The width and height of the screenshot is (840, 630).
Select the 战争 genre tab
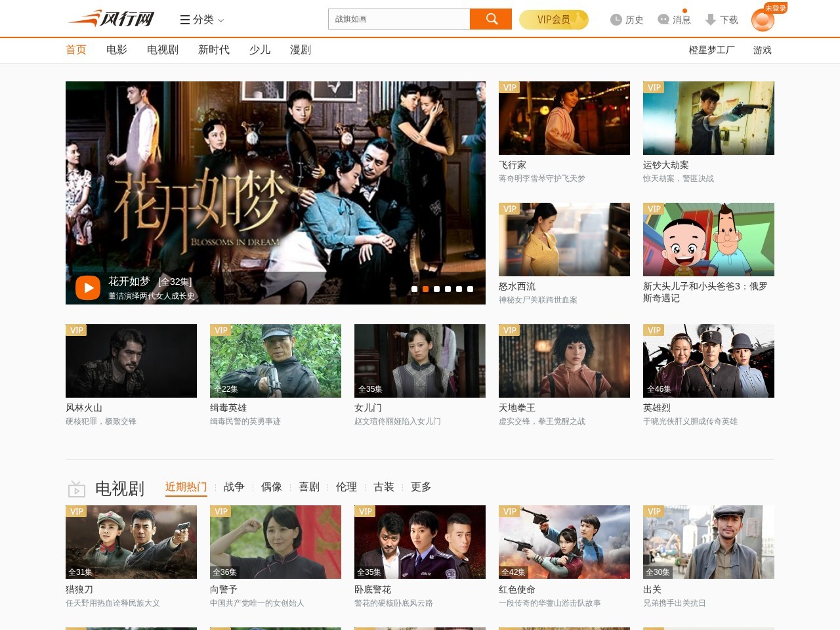click(234, 487)
